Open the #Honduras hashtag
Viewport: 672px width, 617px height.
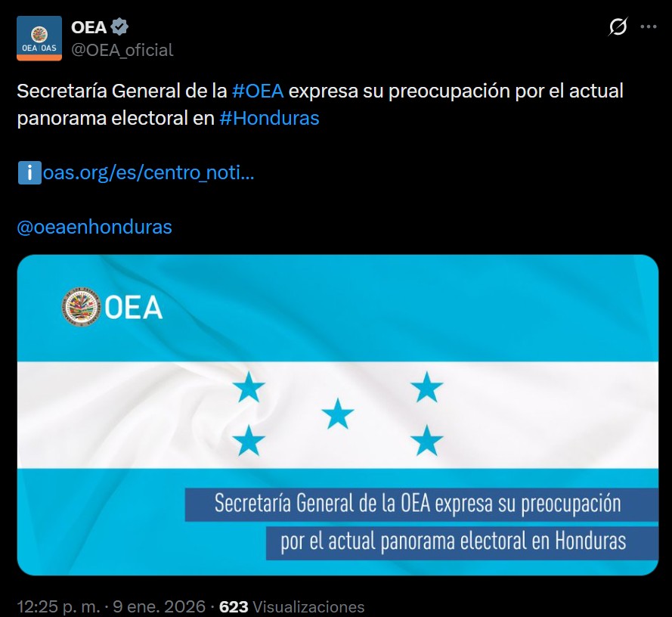click(x=269, y=119)
